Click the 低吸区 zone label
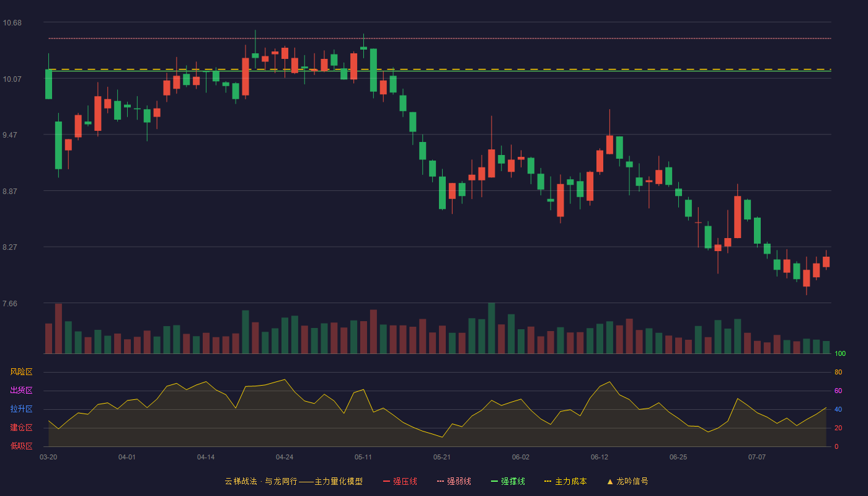This screenshot has width=868, height=496. (x=21, y=446)
